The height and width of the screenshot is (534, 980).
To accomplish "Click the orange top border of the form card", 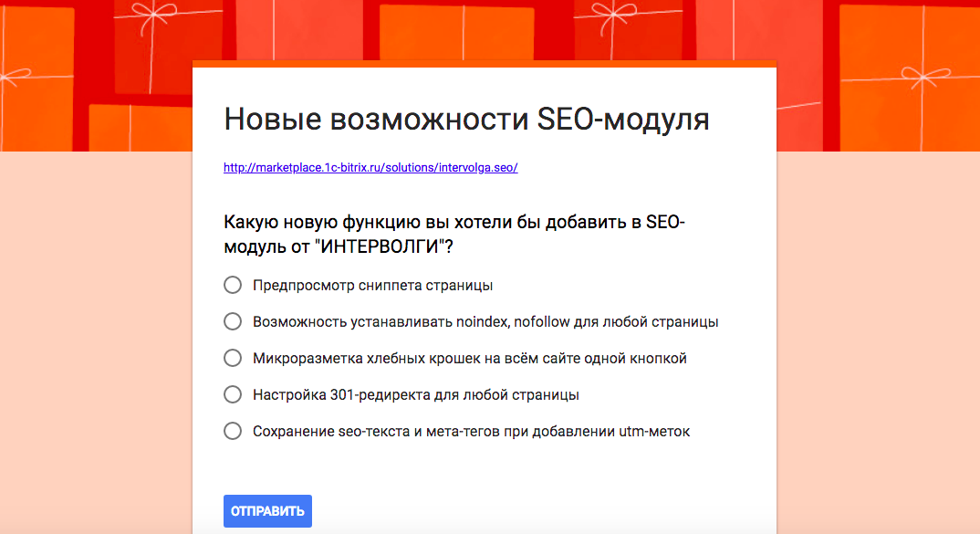I will [484, 63].
